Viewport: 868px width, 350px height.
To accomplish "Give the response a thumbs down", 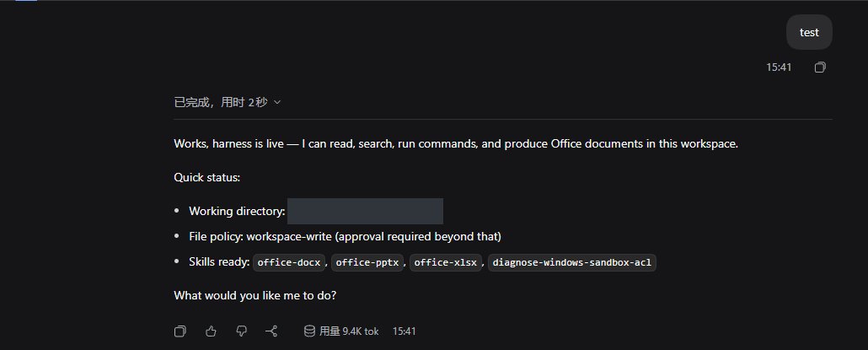I will [x=241, y=331].
